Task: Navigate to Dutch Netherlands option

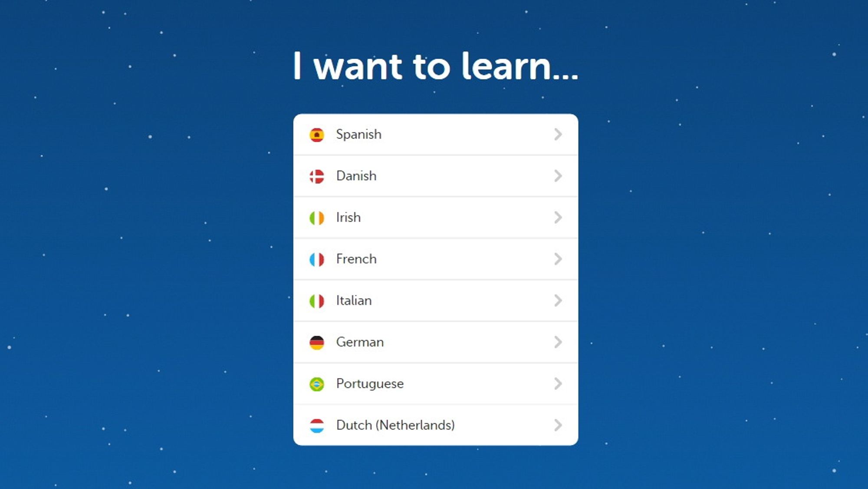Action: (x=434, y=425)
